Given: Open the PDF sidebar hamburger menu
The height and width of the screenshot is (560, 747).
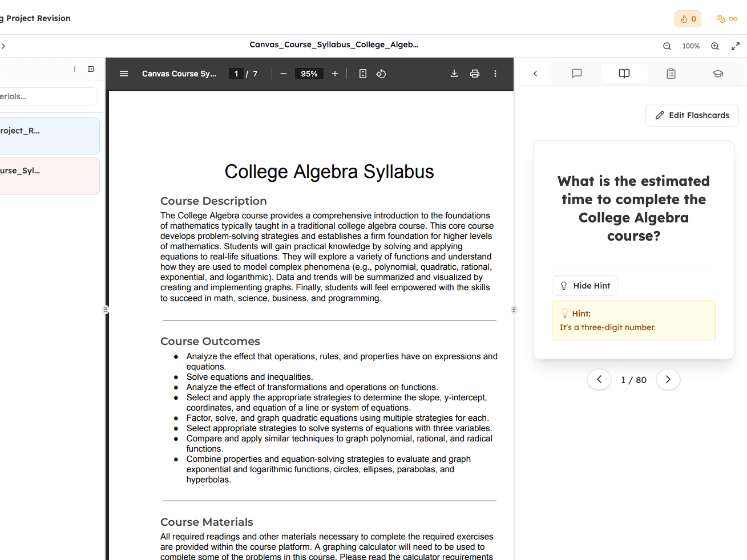Looking at the screenshot, I should [124, 74].
